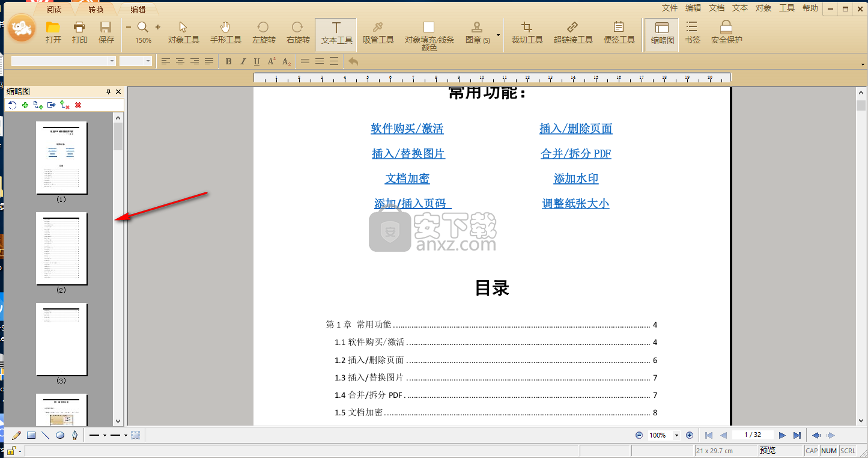Select the pen nib tool
Image resolution: width=868 pixels, height=458 pixels.
74,435
